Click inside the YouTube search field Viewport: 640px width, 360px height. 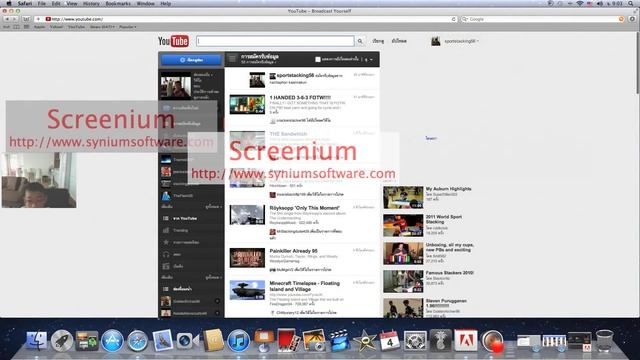275,41
